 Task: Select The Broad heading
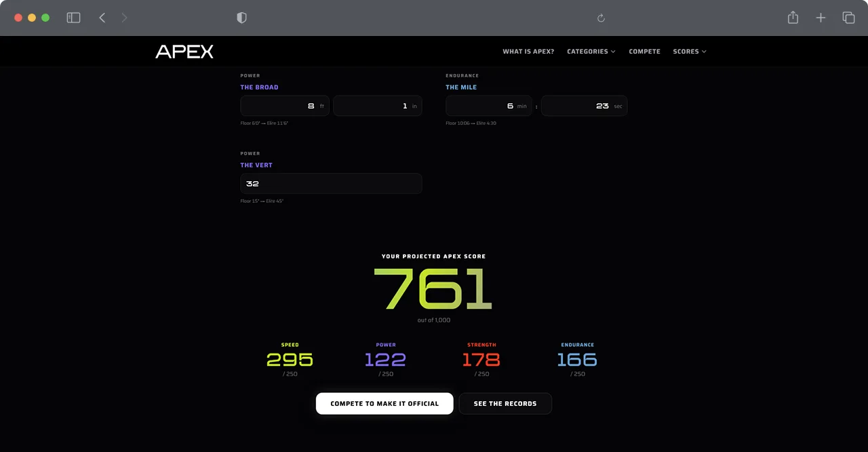click(259, 88)
